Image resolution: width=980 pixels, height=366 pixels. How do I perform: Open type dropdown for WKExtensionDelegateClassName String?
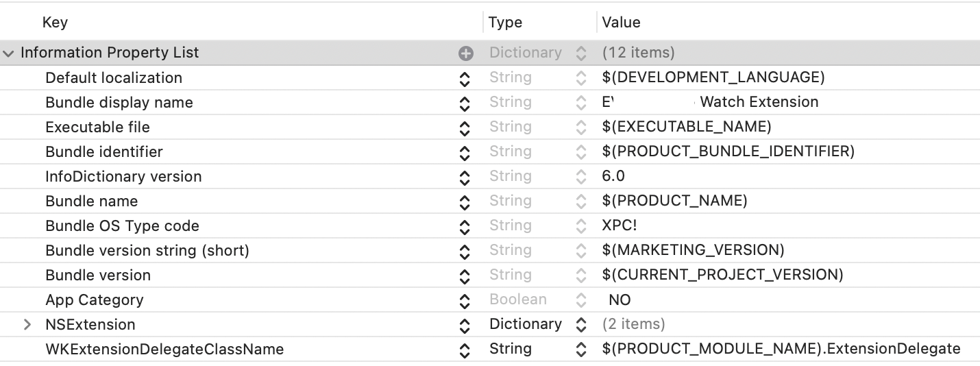538,349
